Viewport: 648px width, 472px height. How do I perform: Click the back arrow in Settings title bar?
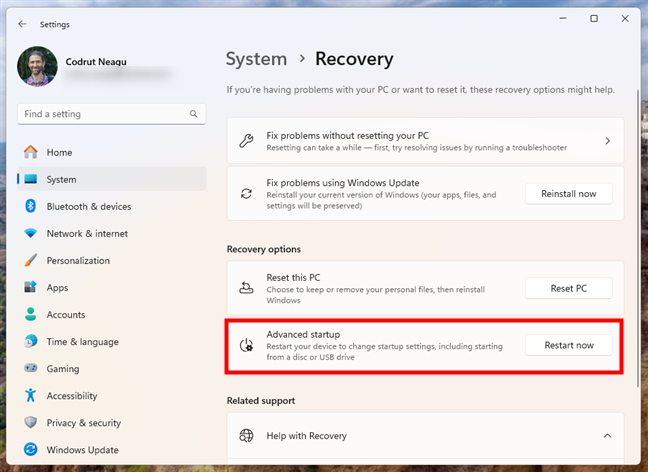click(22, 24)
